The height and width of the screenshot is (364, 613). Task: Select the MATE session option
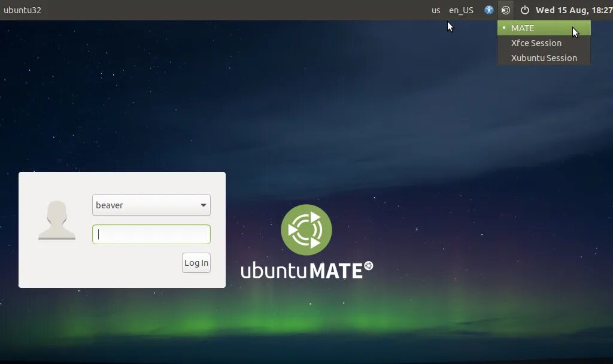pos(544,28)
